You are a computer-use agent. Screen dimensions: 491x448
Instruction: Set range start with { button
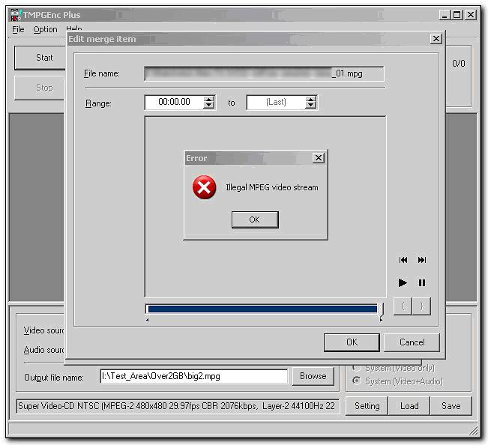click(x=403, y=306)
